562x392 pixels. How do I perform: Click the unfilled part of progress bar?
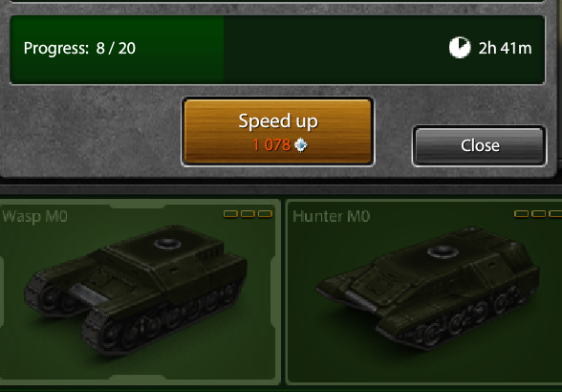click(x=384, y=50)
